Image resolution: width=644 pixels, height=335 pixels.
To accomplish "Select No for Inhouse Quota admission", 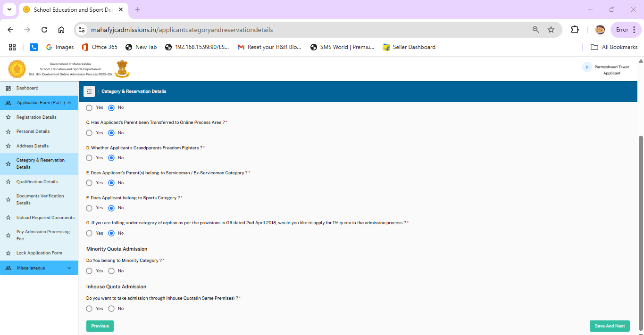I will pos(111,309).
